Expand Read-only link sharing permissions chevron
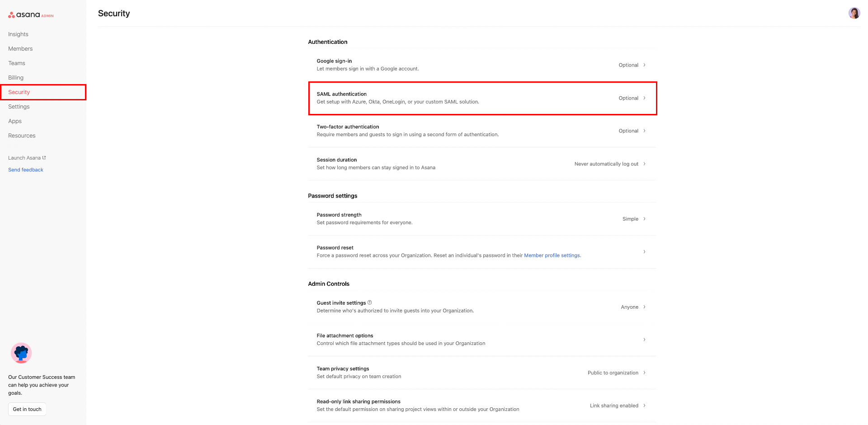Image resolution: width=868 pixels, height=425 pixels. tap(644, 406)
